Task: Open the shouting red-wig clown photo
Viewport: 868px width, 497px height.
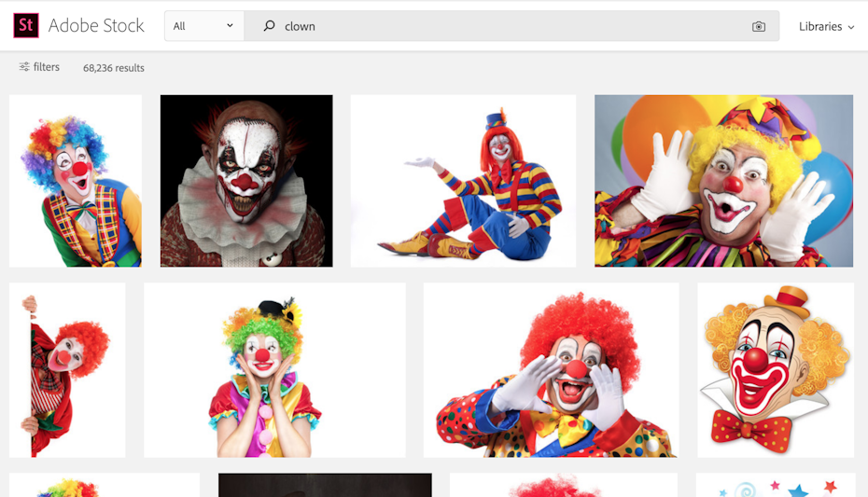Action: pos(551,370)
